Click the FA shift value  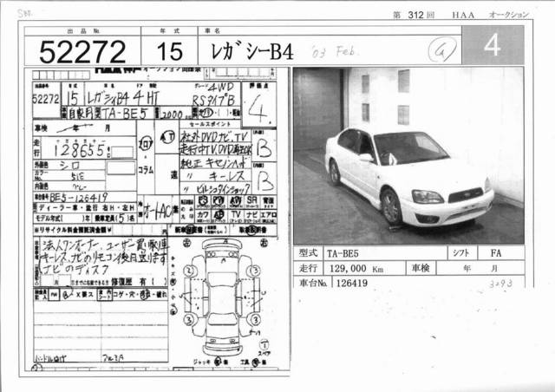click(496, 253)
